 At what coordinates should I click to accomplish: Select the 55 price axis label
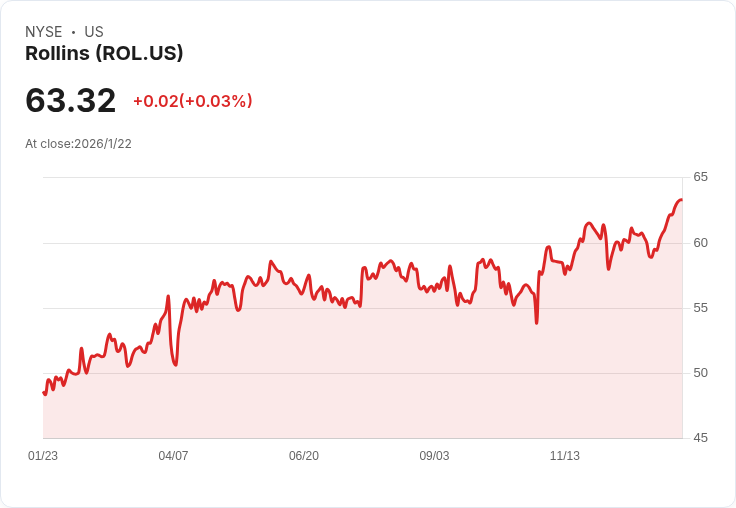tap(700, 307)
